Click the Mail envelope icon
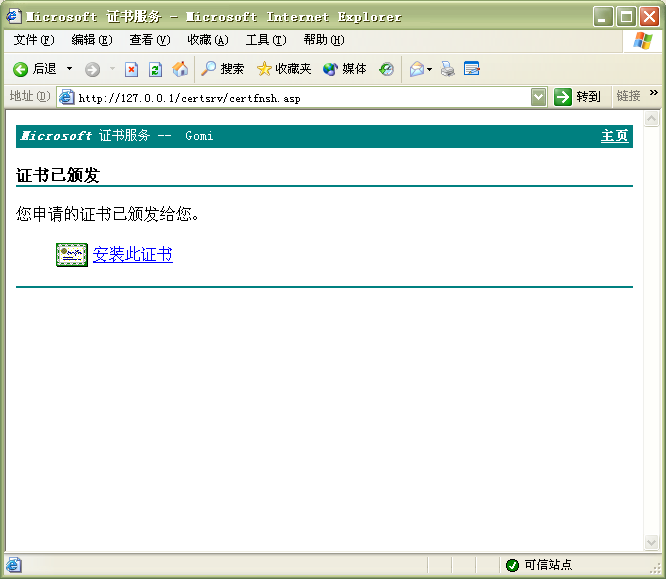The image size is (666, 579). tap(416, 69)
